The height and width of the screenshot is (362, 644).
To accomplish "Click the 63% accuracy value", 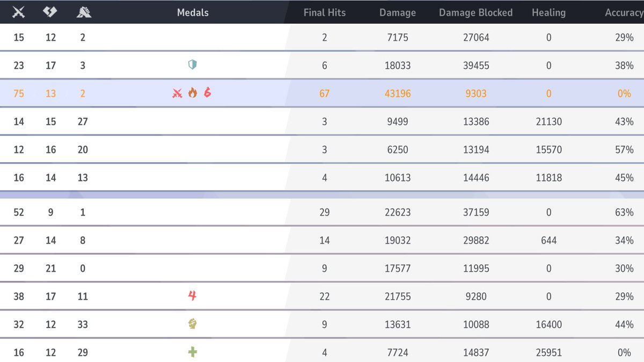I will pyautogui.click(x=624, y=212).
